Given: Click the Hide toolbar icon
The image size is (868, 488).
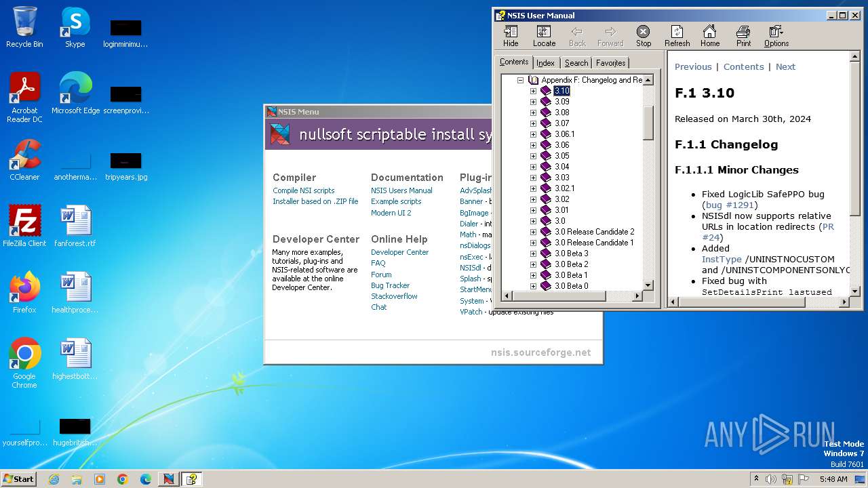Looking at the screenshot, I should click(x=511, y=36).
